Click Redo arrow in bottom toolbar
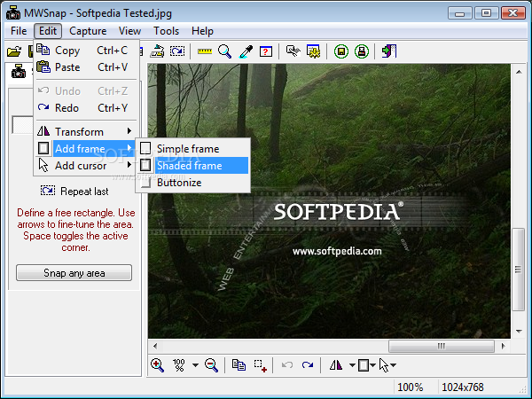This screenshot has width=532, height=399. tap(308, 365)
